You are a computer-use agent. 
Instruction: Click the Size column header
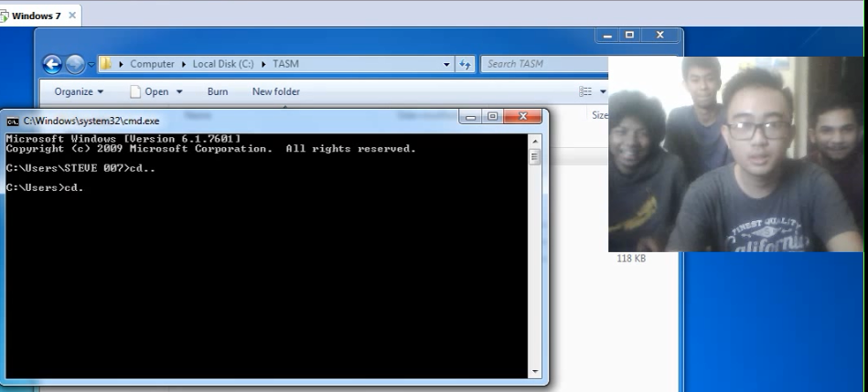pyautogui.click(x=599, y=115)
